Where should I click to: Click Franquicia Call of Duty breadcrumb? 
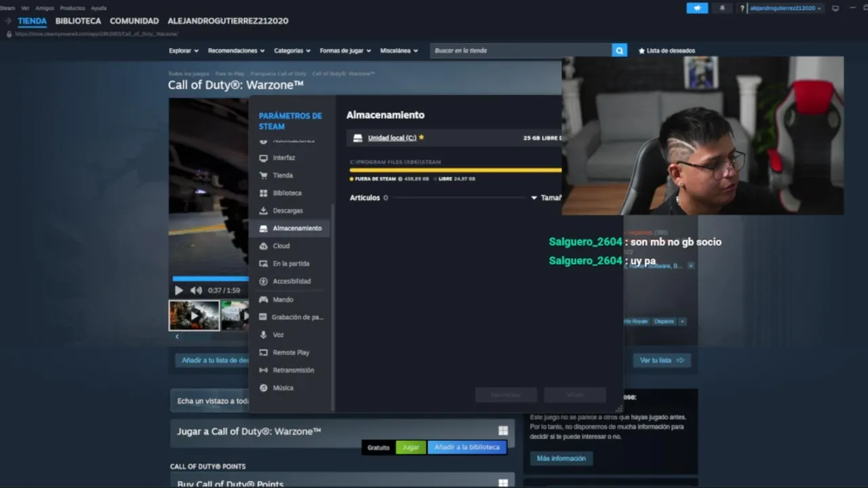278,73
